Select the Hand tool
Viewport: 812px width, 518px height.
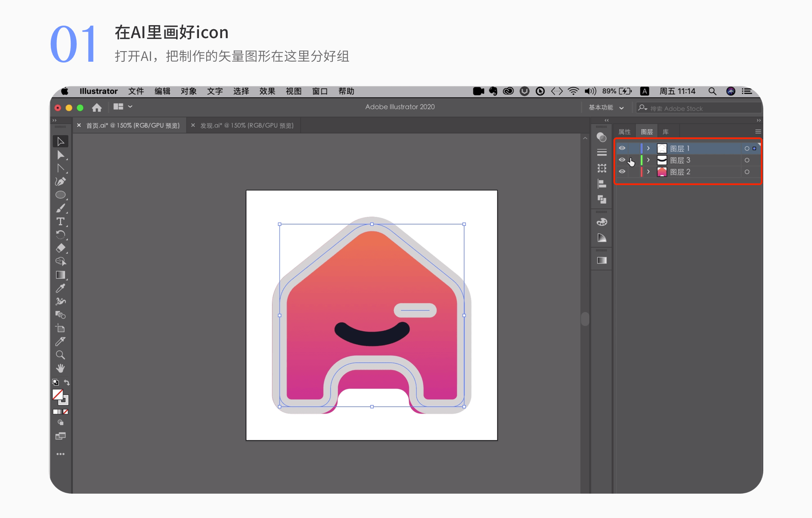pyautogui.click(x=60, y=368)
